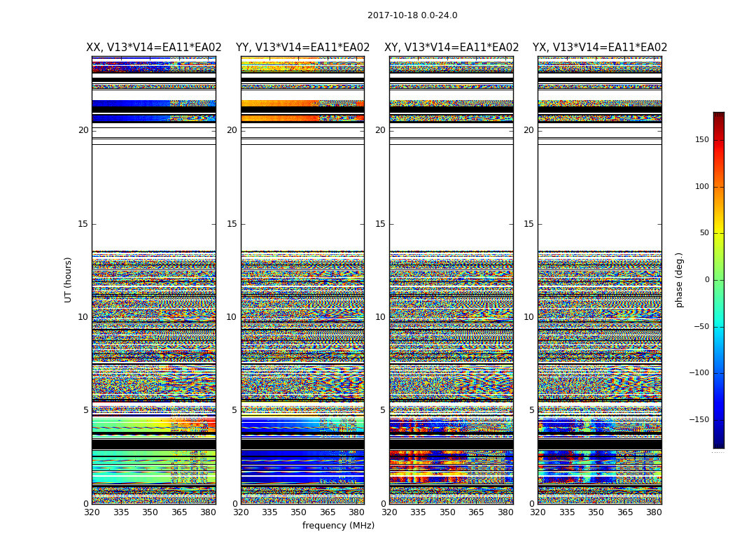Click the 365 MHz tick under YY panel
The height and width of the screenshot is (560, 735).
(328, 512)
